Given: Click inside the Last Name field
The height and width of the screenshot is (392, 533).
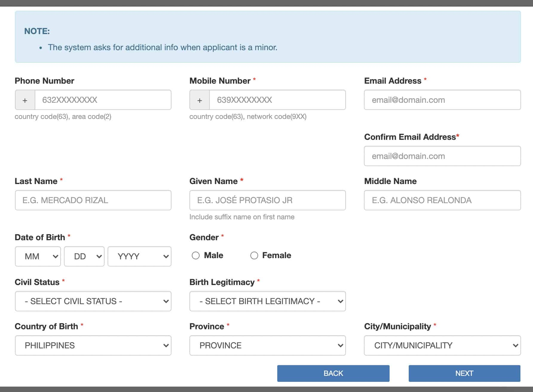Looking at the screenshot, I should (x=93, y=200).
